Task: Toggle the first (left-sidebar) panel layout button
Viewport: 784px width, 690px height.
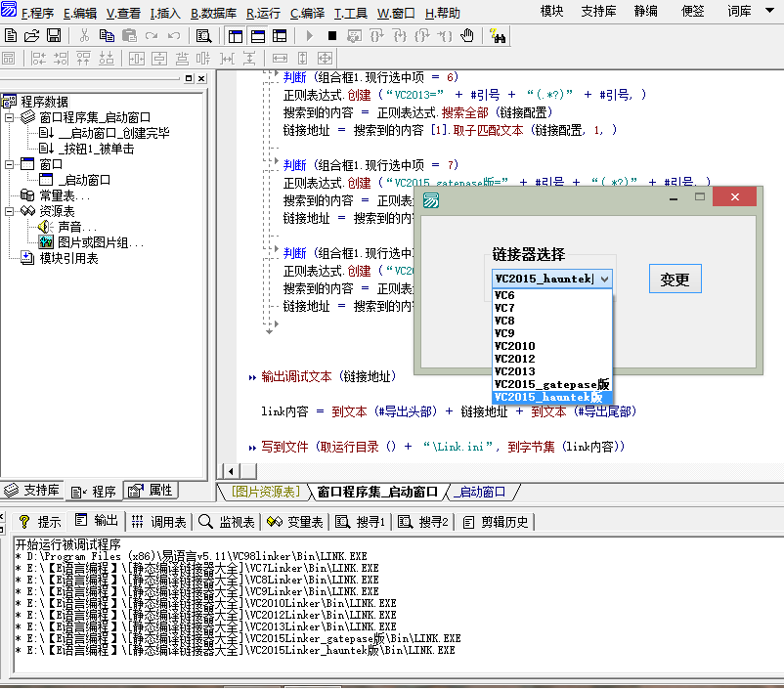Action: point(236,36)
